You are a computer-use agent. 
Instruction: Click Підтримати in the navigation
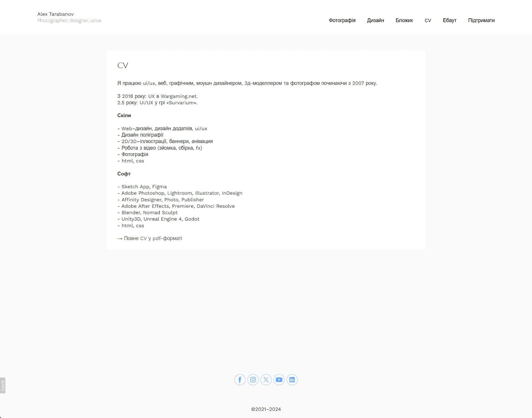481,20
